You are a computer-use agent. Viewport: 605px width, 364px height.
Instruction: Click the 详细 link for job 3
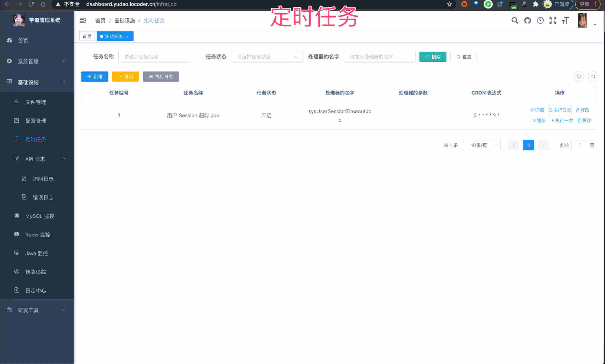coord(537,110)
